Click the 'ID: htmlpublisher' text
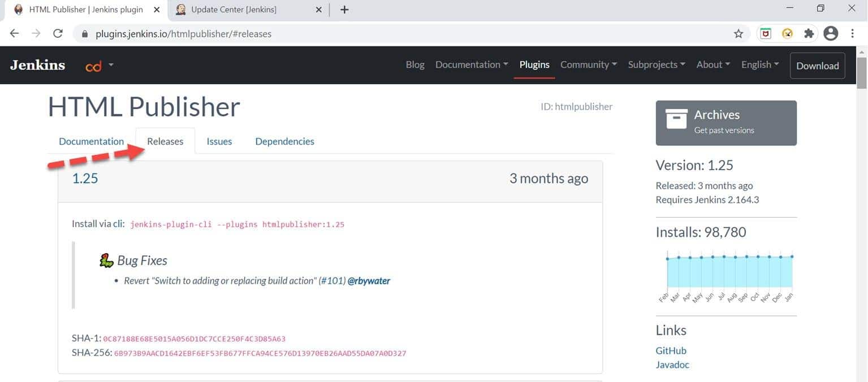Screen dimensions: 868x382 coord(576,106)
